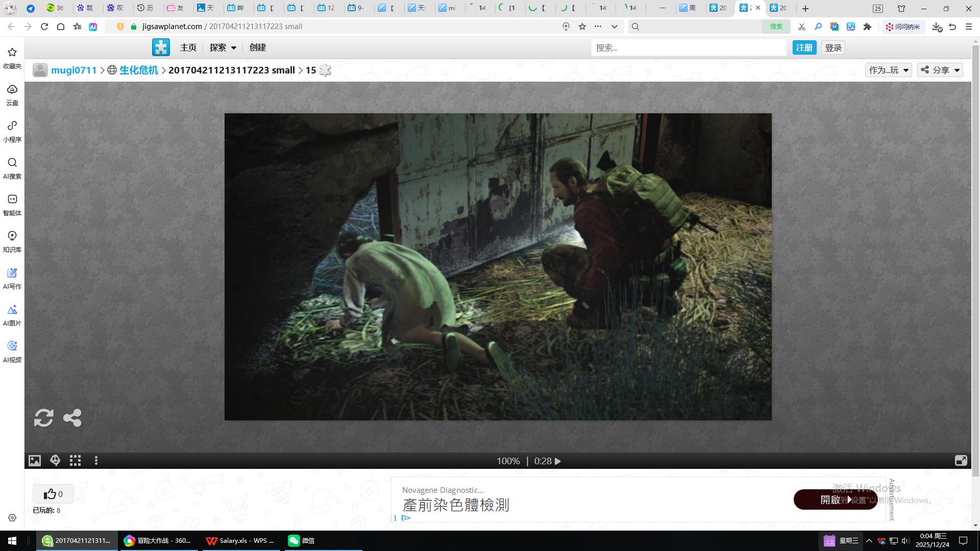Arrange pieces using the grid icon
Viewport: 980px width, 551px height.
pos(76,461)
